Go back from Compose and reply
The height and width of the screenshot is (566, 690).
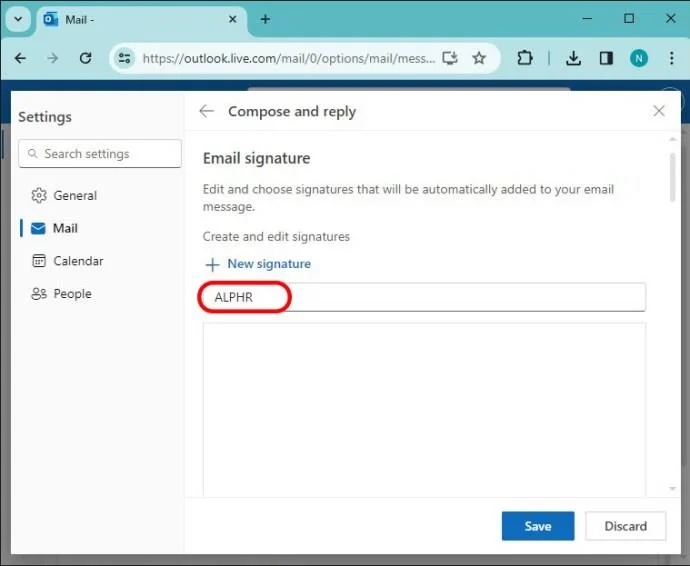(x=206, y=111)
